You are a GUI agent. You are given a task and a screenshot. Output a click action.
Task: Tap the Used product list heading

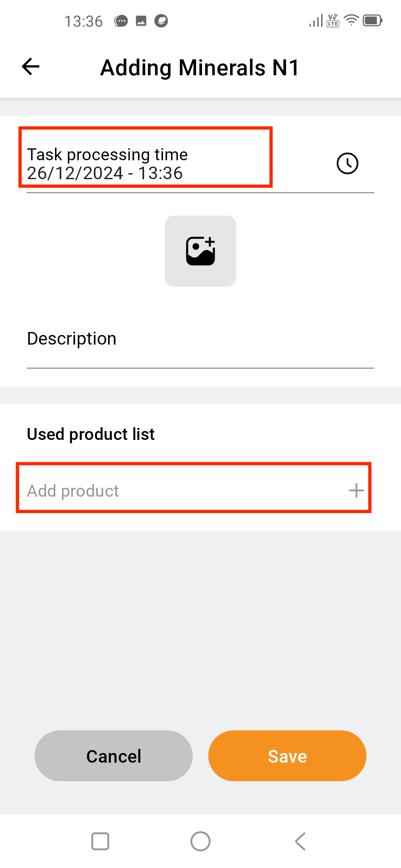pos(91,434)
